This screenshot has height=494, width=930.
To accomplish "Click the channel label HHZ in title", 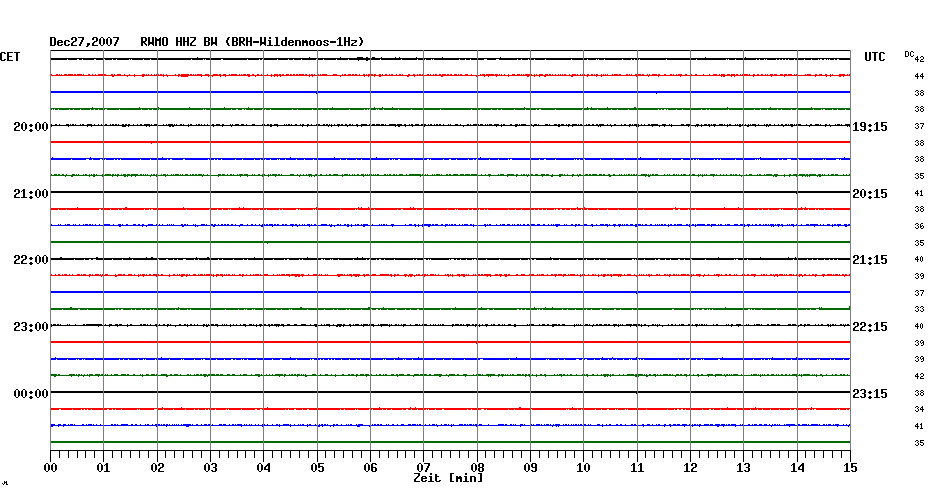I will [x=186, y=42].
